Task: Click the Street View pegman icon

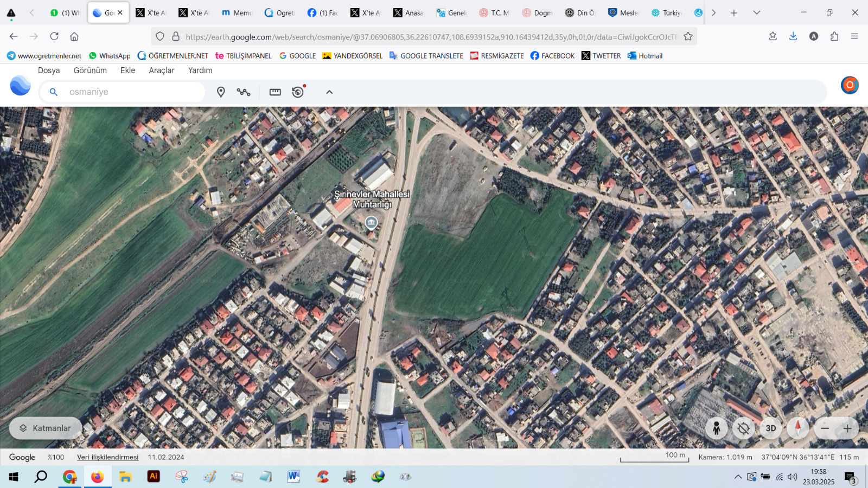Action: (x=716, y=428)
